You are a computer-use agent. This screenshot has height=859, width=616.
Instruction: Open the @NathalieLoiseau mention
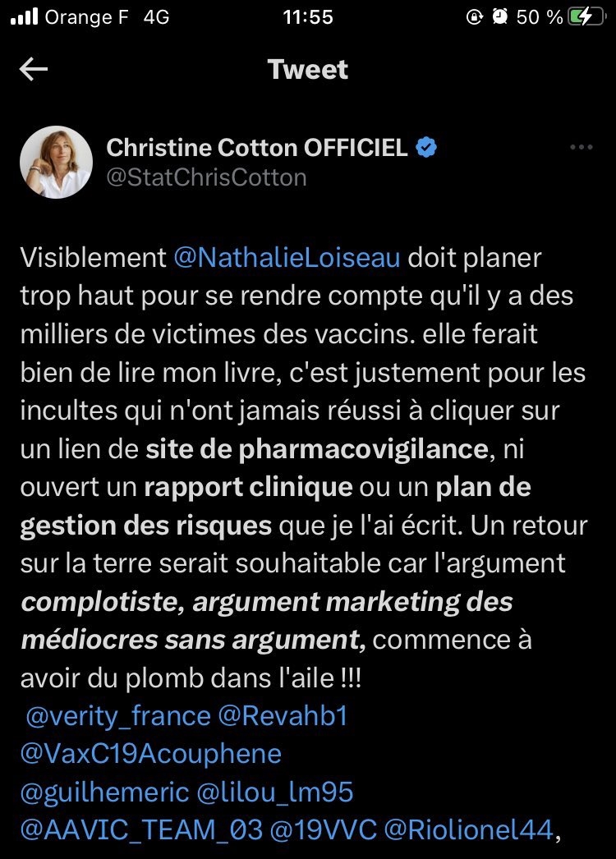pyautogui.click(x=287, y=258)
